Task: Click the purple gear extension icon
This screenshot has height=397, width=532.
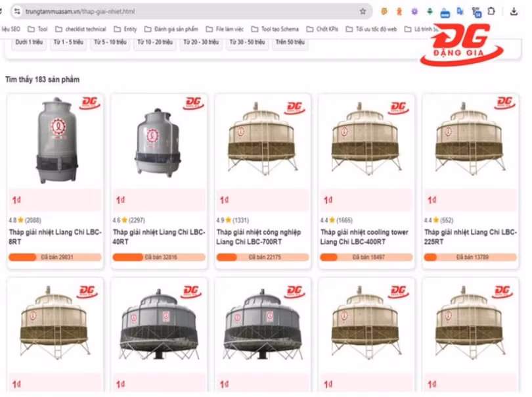Action: (414, 12)
